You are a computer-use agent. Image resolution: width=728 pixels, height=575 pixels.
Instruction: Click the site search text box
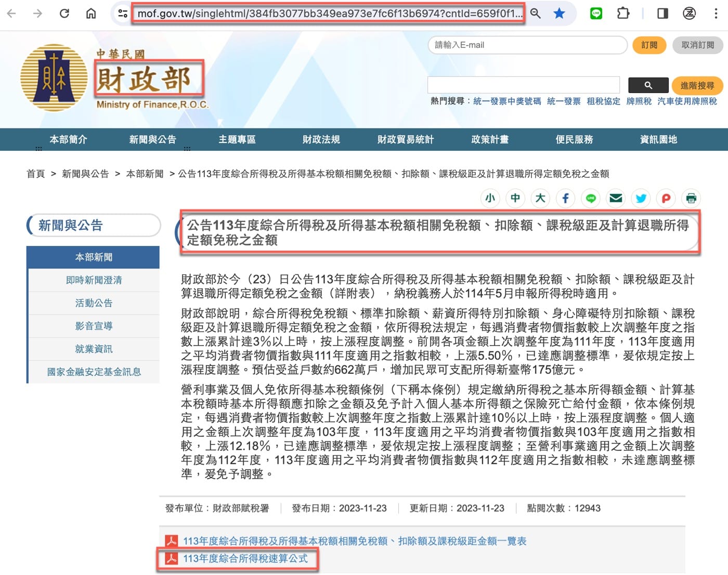(524, 85)
